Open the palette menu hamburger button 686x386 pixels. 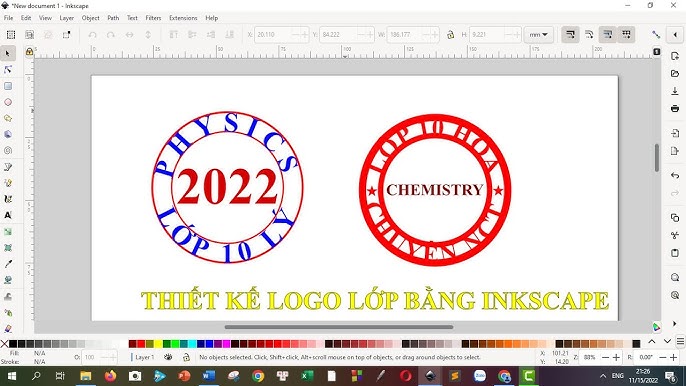(x=680, y=341)
